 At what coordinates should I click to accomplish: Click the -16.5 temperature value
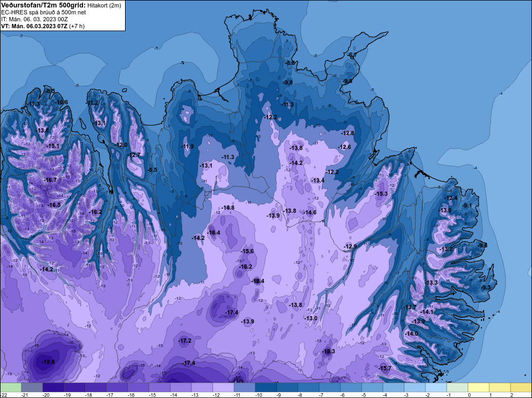point(54,205)
